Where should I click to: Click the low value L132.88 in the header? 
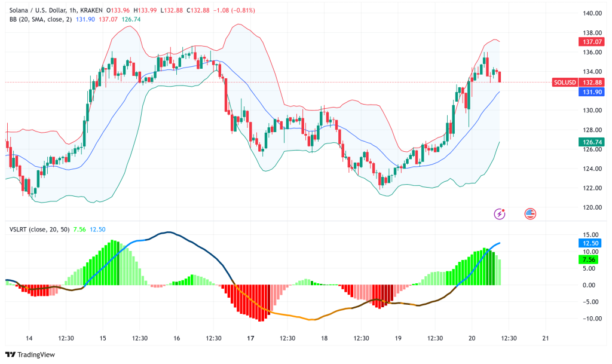(172, 11)
